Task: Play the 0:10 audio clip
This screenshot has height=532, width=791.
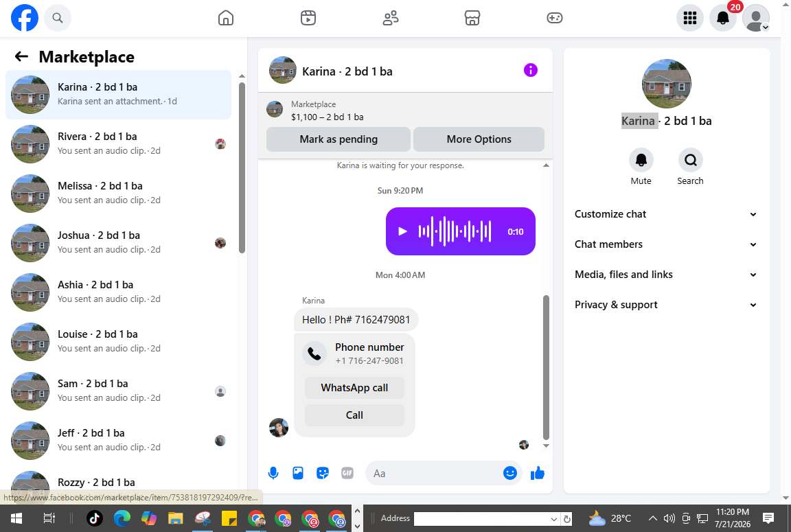Action: (402, 231)
